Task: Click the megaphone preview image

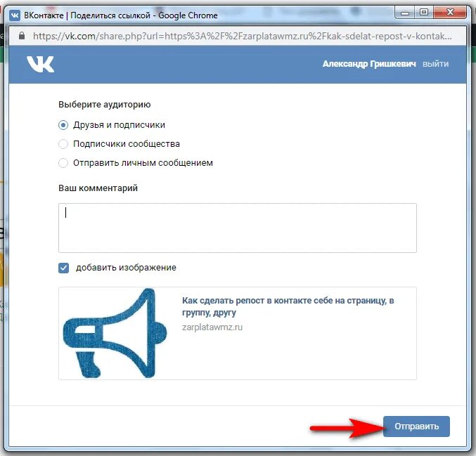Action: (x=115, y=333)
